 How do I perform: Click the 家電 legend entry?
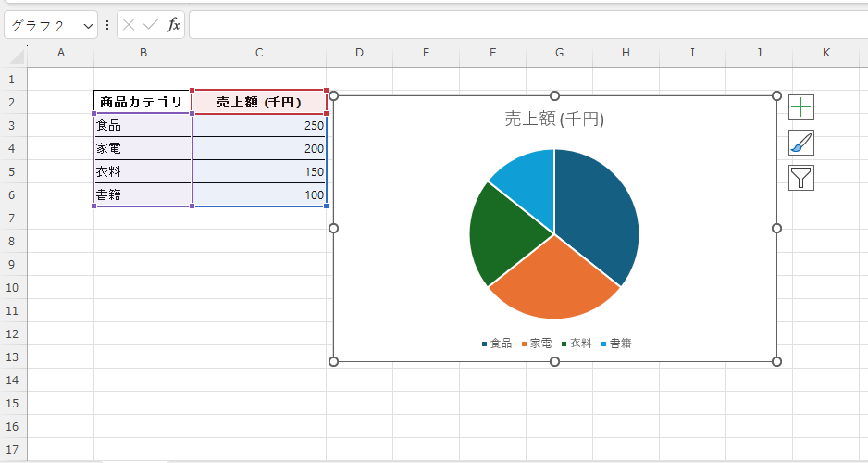click(537, 344)
